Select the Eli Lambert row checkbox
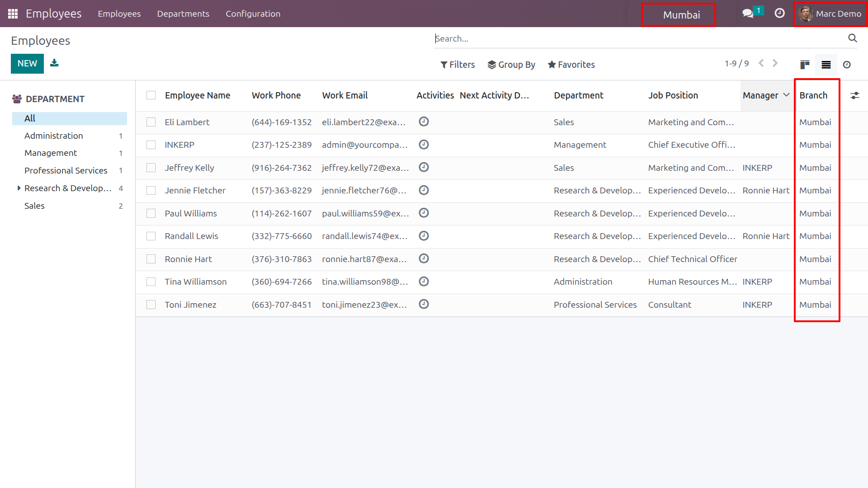This screenshot has height=488, width=868. pos(151,122)
